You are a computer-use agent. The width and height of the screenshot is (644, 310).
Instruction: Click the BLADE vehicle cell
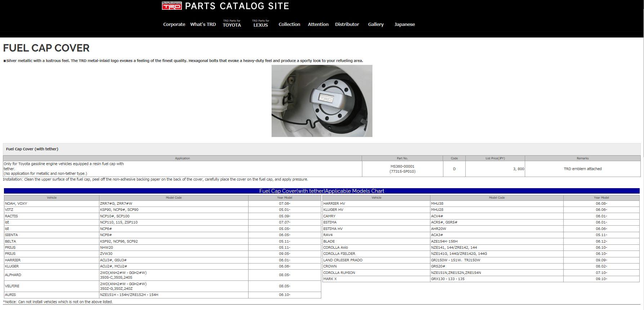pos(376,242)
